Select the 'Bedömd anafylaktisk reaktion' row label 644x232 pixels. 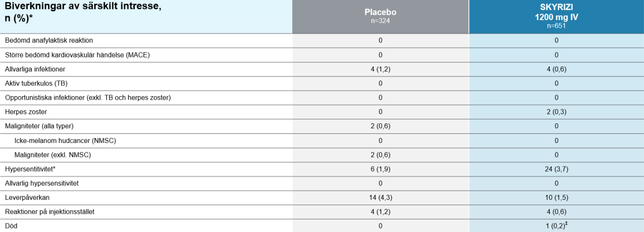[49, 40]
